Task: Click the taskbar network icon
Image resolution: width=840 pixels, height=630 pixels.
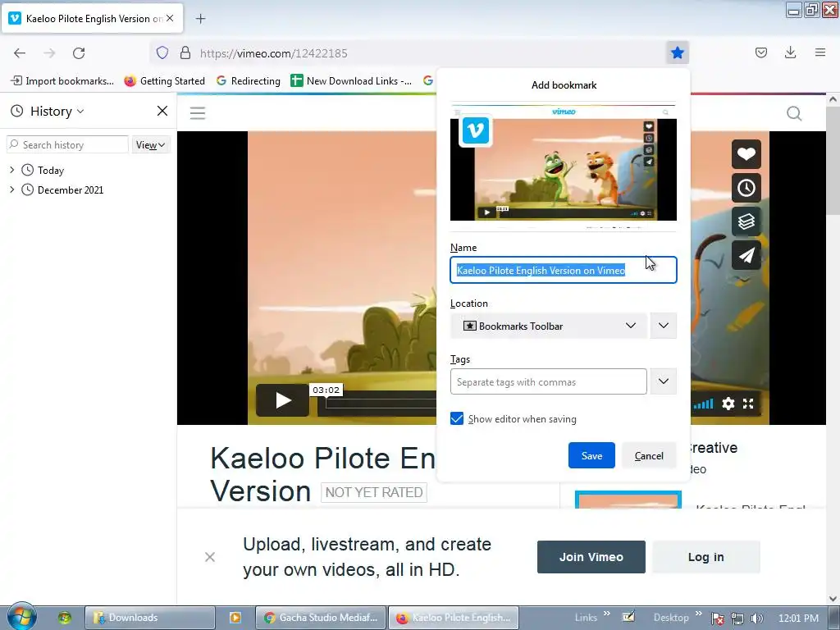Action: coord(737,619)
